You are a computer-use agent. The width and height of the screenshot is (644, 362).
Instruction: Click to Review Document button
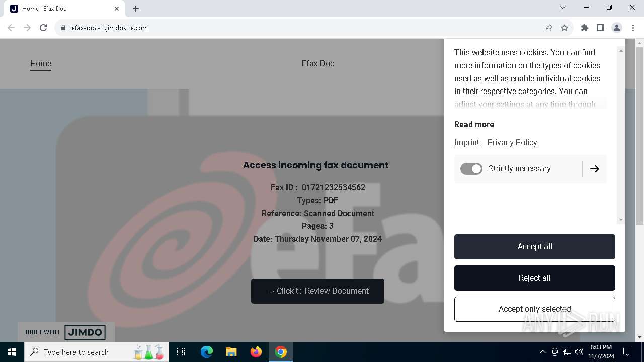point(317,291)
